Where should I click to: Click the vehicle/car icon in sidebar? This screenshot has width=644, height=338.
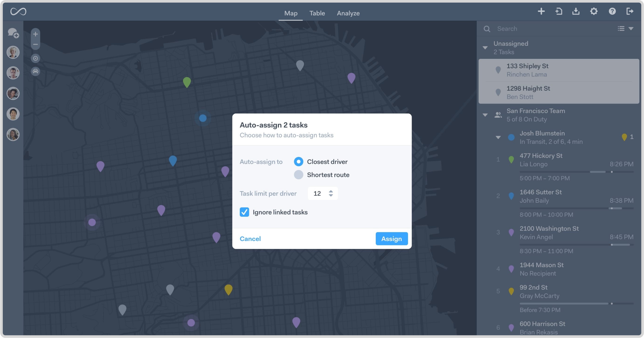(x=36, y=71)
